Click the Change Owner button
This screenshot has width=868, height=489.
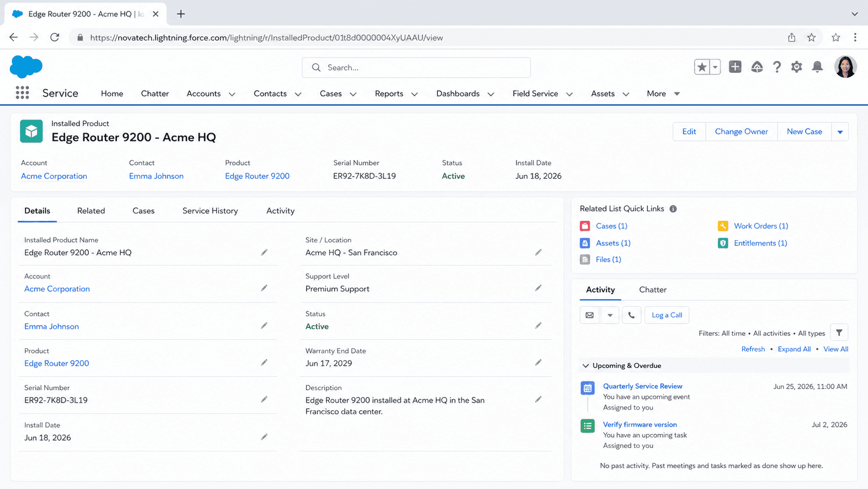pos(741,132)
